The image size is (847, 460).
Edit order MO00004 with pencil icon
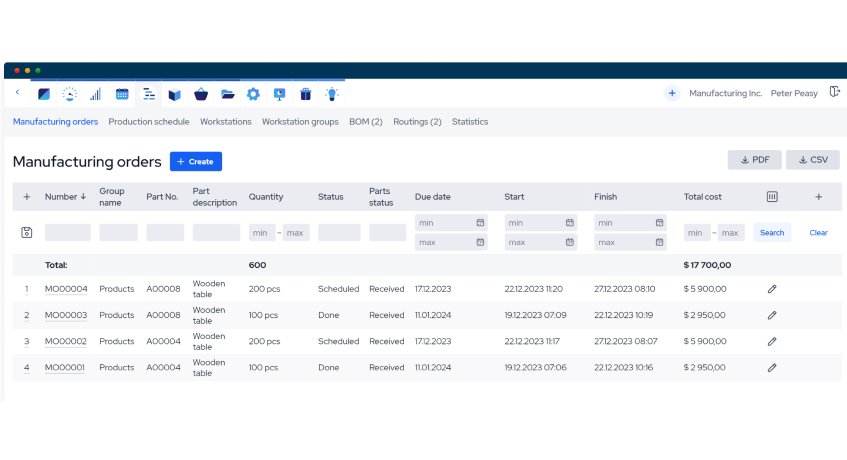click(772, 289)
